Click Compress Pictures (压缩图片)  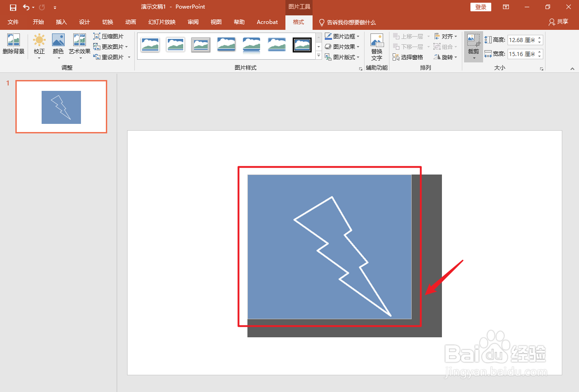coord(109,36)
